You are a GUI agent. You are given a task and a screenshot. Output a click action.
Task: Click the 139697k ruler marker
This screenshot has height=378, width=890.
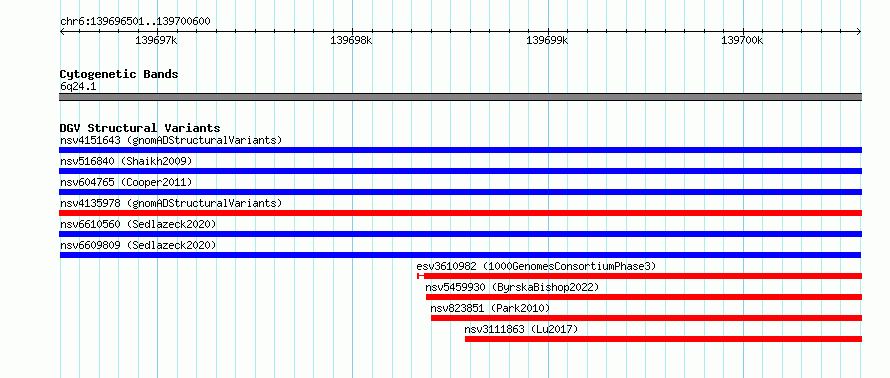pos(157,40)
